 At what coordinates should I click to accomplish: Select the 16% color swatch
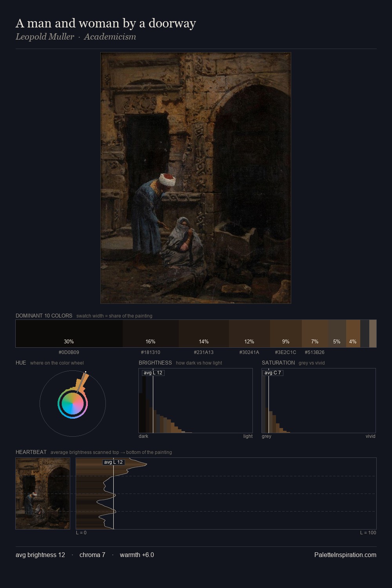point(151,334)
